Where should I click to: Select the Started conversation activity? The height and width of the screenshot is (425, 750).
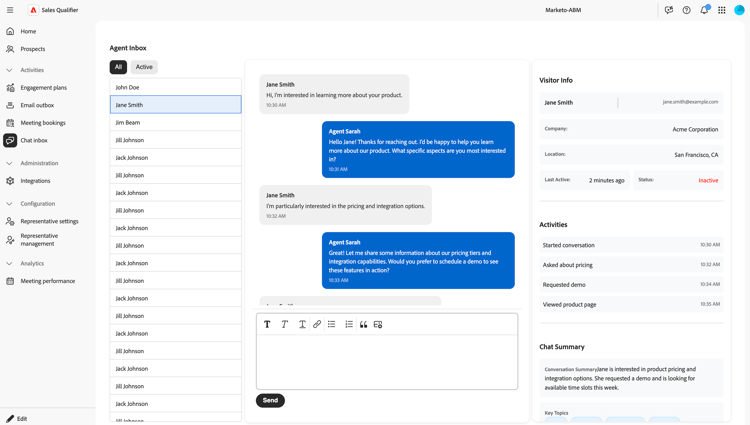coord(631,245)
